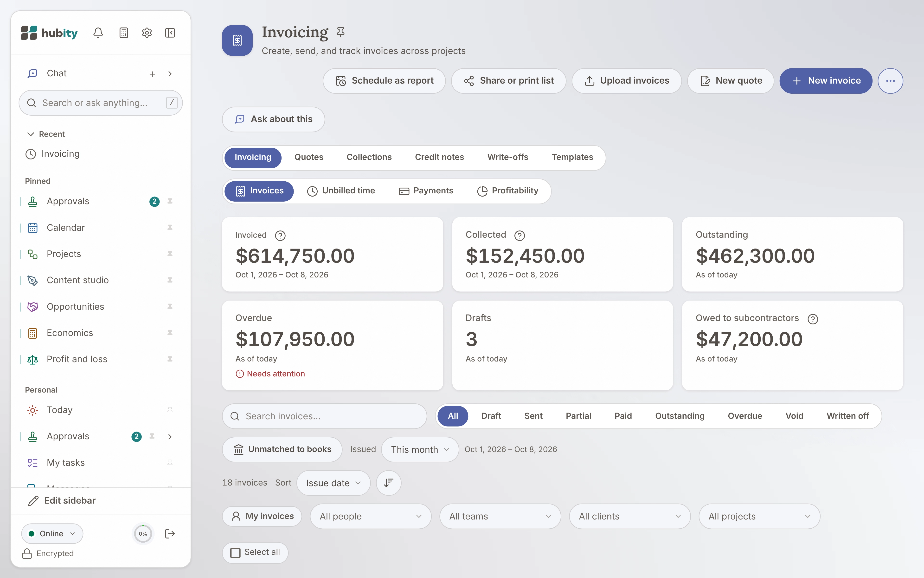The height and width of the screenshot is (578, 924).
Task: Switch to the Quotes tab
Action: coord(308,157)
